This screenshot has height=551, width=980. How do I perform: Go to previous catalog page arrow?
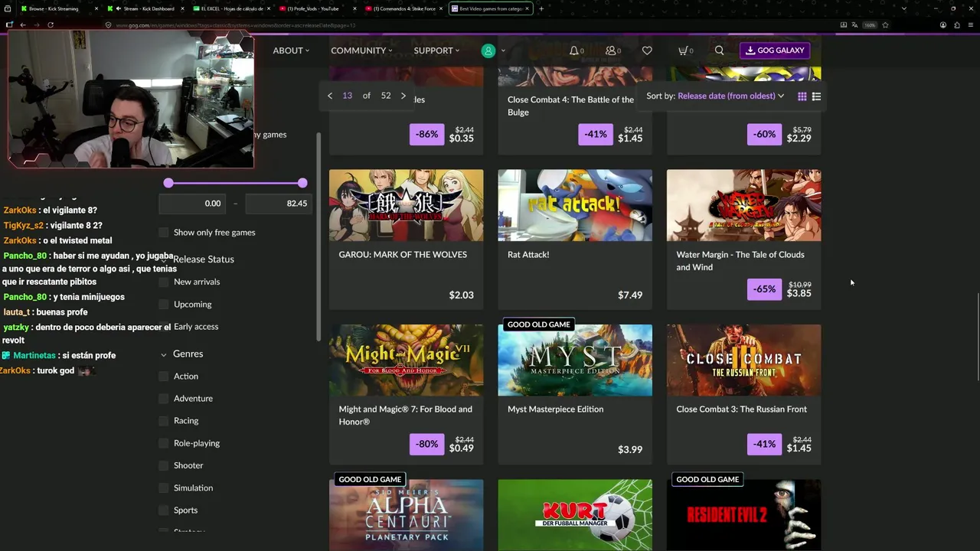tap(330, 96)
